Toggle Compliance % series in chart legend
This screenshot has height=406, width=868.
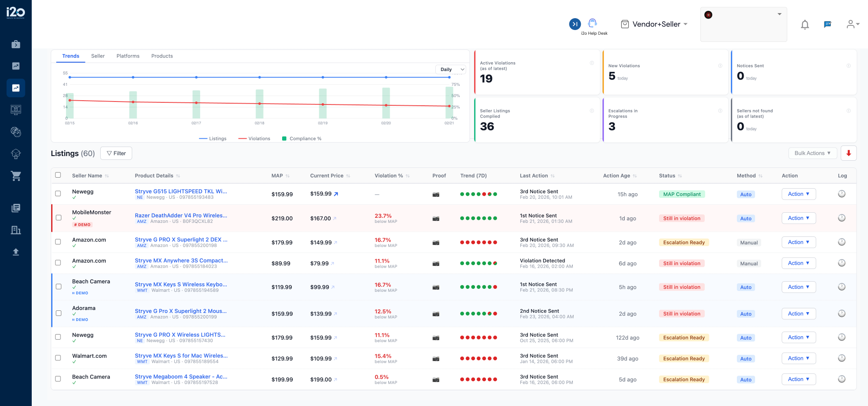tap(302, 139)
